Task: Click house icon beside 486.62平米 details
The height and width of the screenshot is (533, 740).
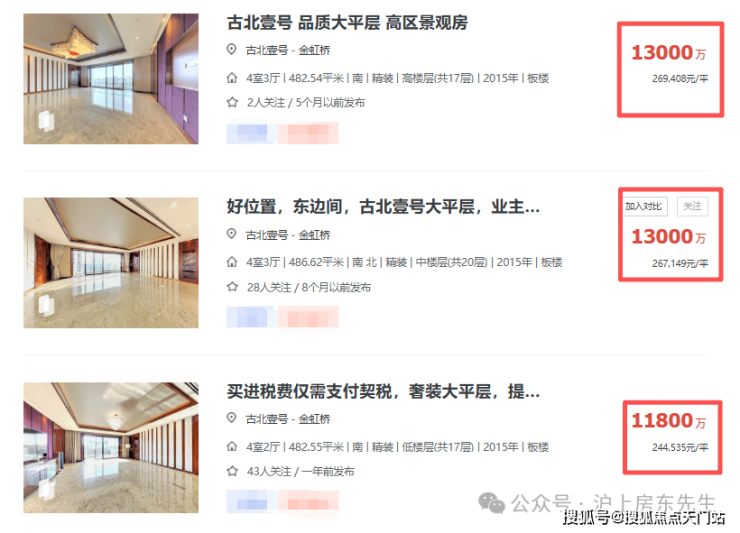Action: pos(232,262)
